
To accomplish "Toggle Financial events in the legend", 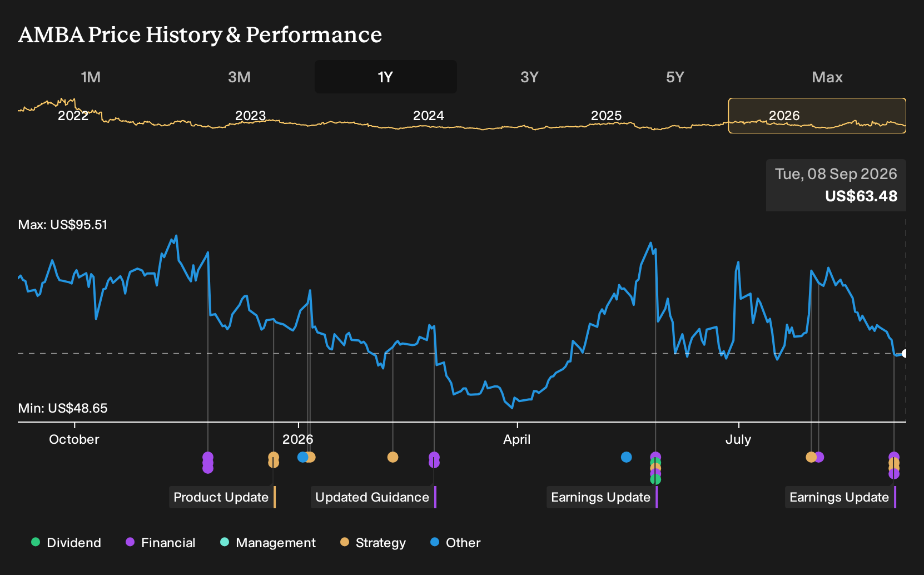I will click(160, 543).
